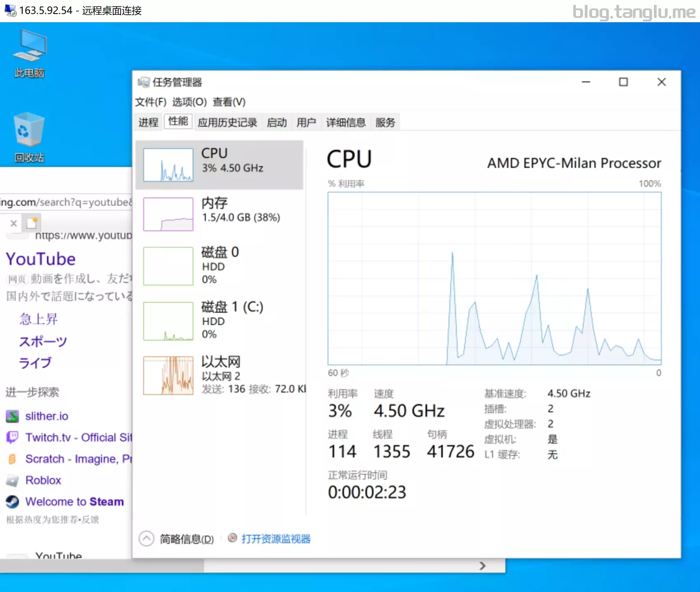
Task: Click the handles value 41726
Action: click(x=451, y=451)
